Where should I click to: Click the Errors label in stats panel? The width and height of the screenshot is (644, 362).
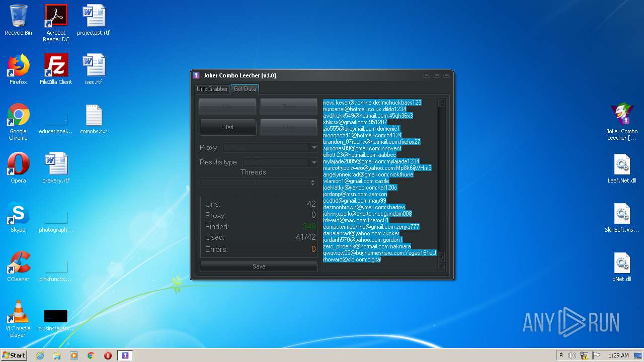click(x=216, y=249)
